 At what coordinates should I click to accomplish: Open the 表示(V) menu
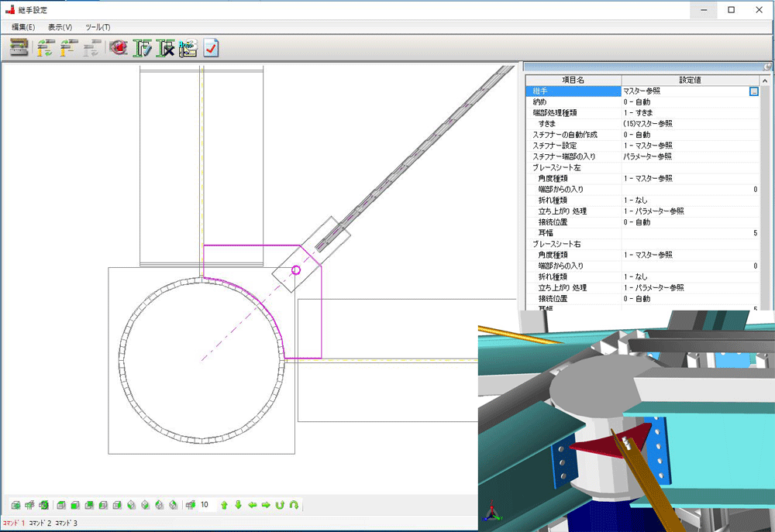pos(60,27)
